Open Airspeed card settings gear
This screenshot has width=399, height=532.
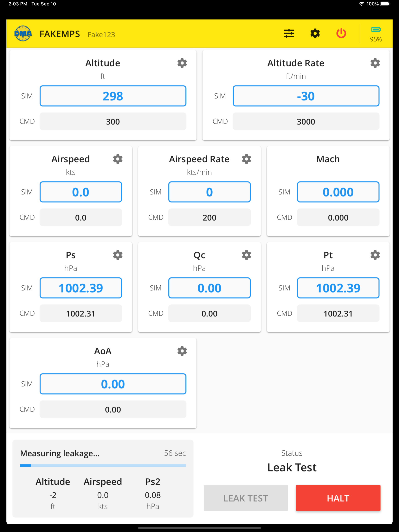click(x=118, y=159)
